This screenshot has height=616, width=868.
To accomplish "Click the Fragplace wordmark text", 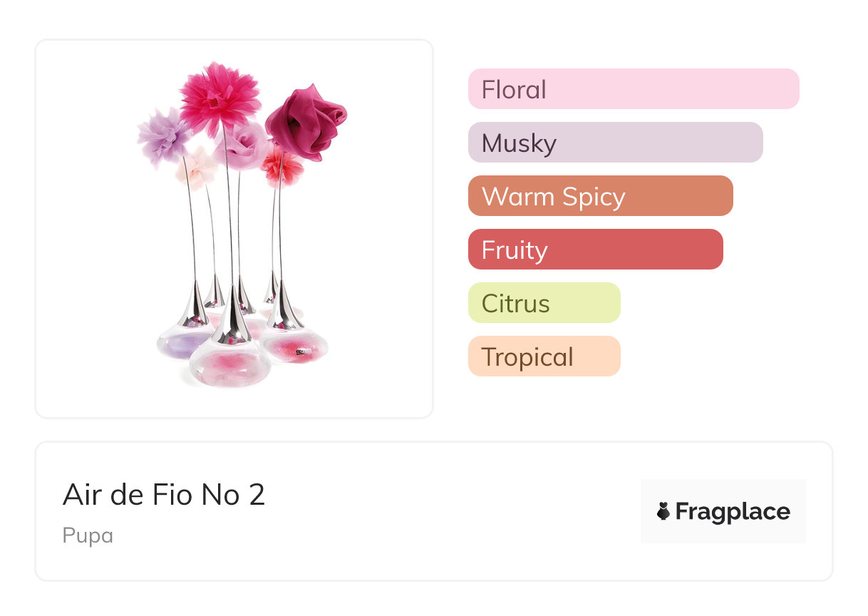I will [733, 511].
